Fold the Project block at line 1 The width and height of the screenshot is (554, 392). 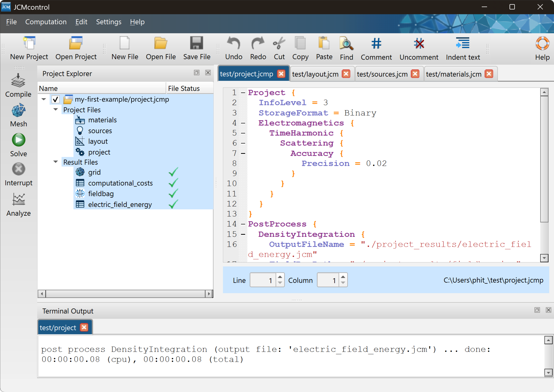[x=243, y=93]
